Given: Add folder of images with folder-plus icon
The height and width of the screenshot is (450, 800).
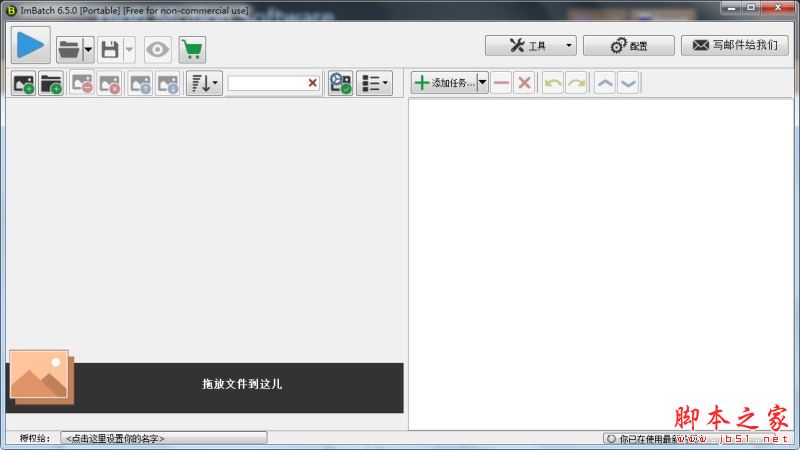Looking at the screenshot, I should click(x=51, y=83).
